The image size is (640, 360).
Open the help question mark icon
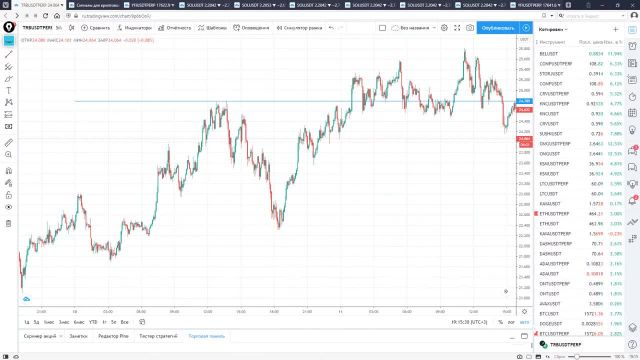click(x=632, y=344)
